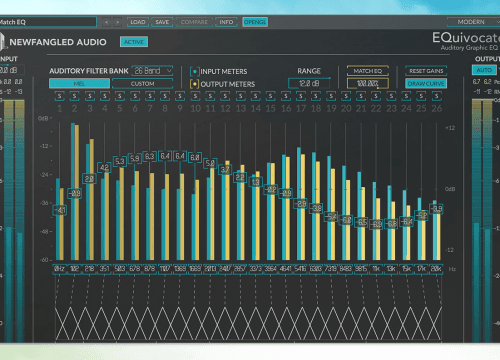
Task: Solo band 16
Action: [x=286, y=96]
